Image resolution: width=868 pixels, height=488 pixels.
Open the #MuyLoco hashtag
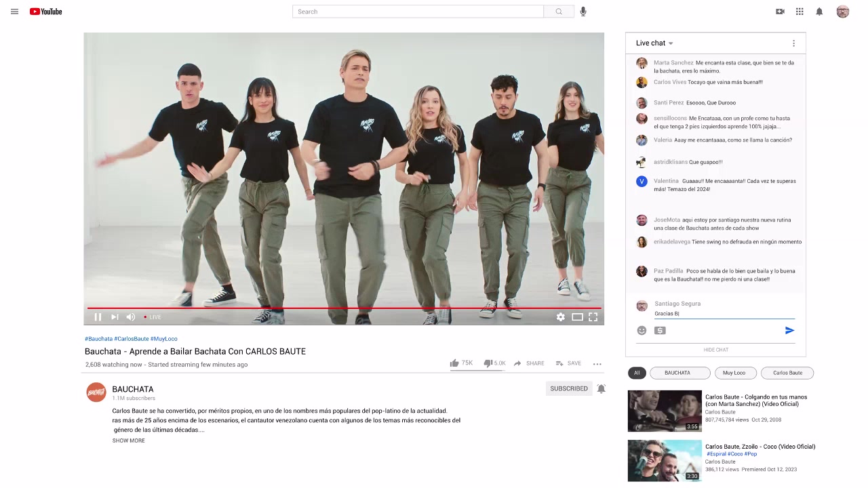[164, 339]
